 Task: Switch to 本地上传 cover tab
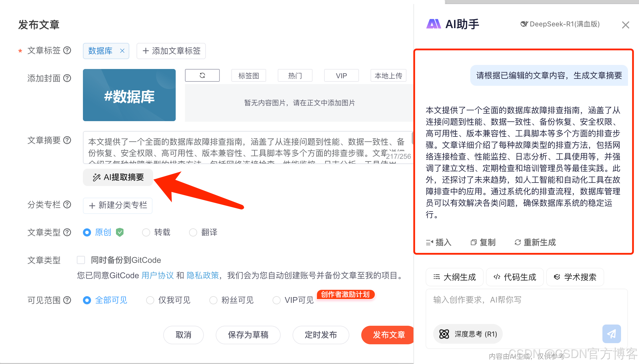pyautogui.click(x=388, y=76)
